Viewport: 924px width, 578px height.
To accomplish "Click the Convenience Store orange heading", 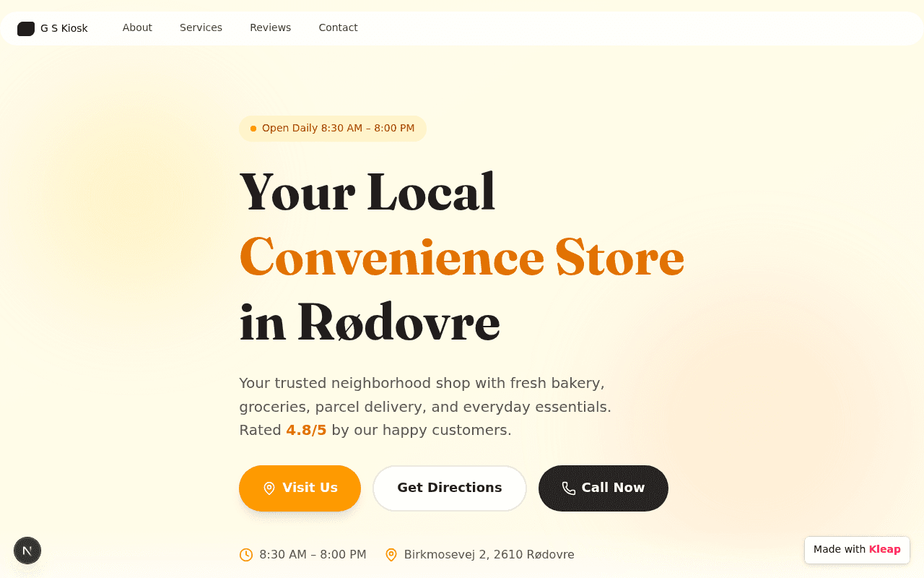I will coord(461,257).
